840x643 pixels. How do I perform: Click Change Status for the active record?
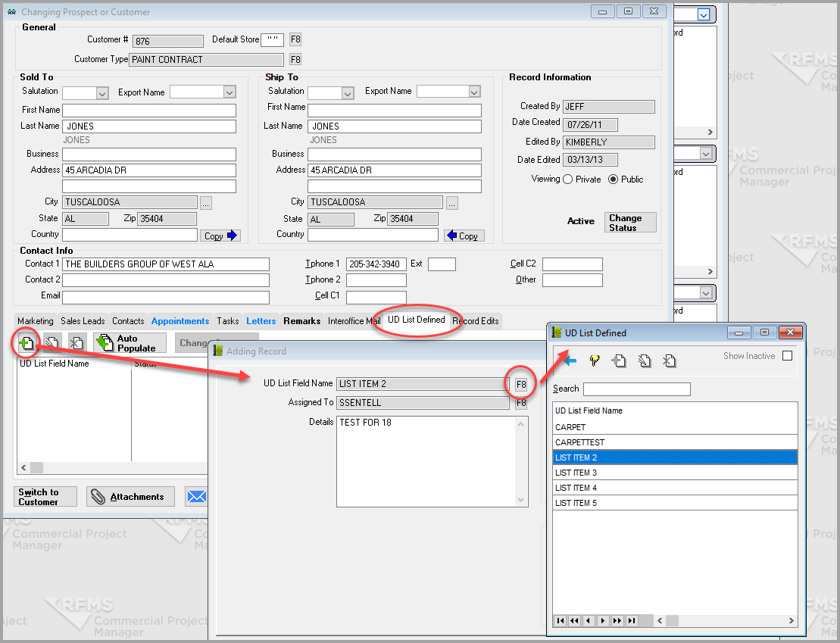coord(630,221)
